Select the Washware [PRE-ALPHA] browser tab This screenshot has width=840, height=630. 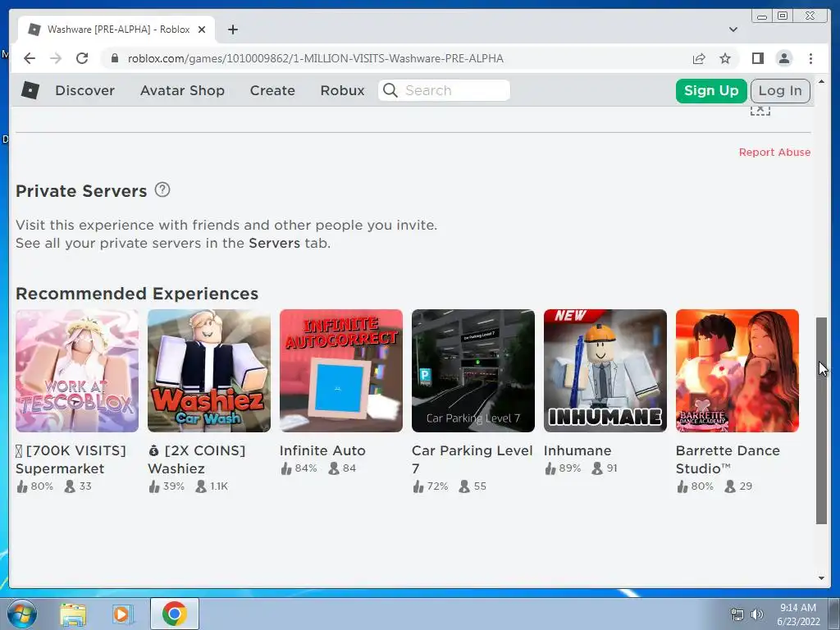[116, 30]
